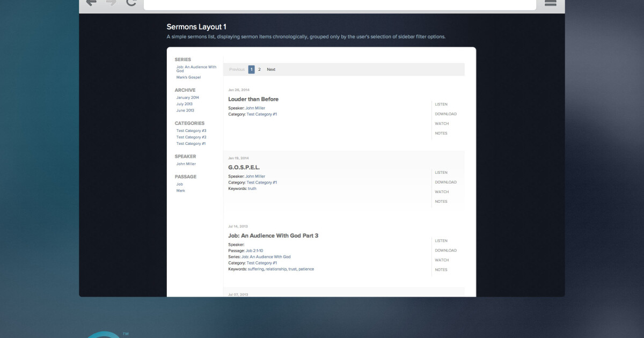Filter sermons by speaker John Miller
The height and width of the screenshot is (338, 644).
[186, 164]
